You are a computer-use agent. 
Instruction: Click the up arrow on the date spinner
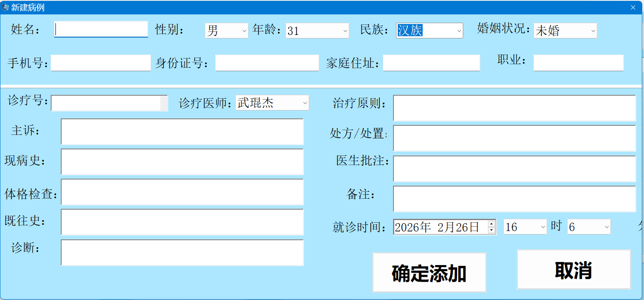(x=492, y=224)
